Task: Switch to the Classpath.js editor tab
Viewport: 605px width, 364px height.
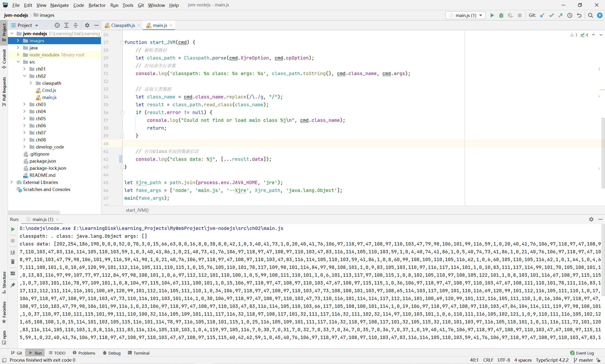Action: (123, 25)
